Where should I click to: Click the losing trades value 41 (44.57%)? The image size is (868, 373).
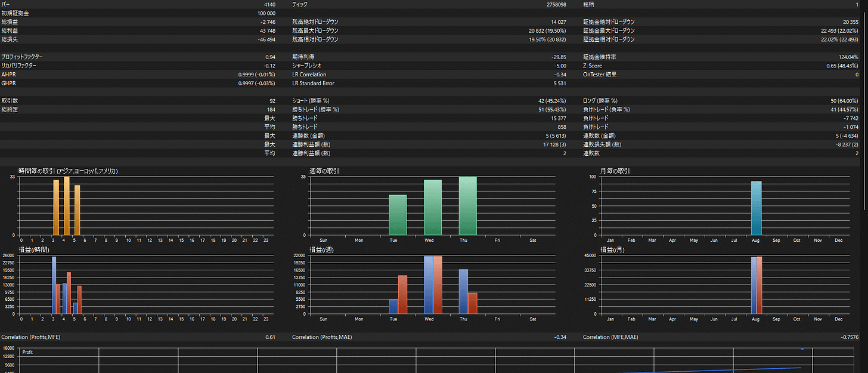[x=845, y=109]
